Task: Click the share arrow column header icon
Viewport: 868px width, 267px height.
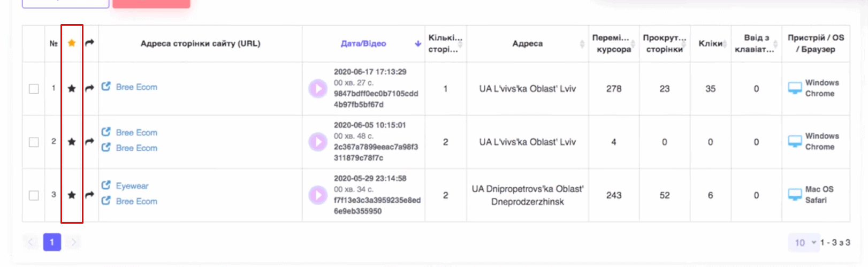Action: click(x=90, y=43)
